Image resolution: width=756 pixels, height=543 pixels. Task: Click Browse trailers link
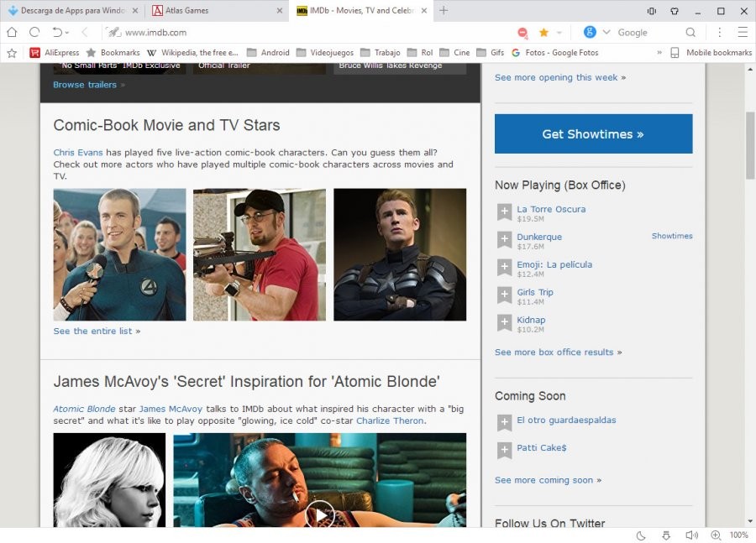click(85, 84)
